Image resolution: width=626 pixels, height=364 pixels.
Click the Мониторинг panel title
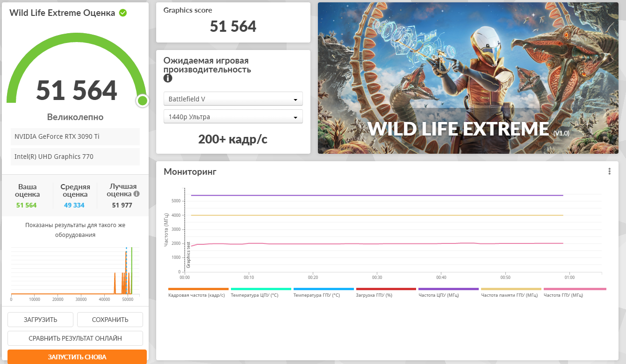point(190,171)
